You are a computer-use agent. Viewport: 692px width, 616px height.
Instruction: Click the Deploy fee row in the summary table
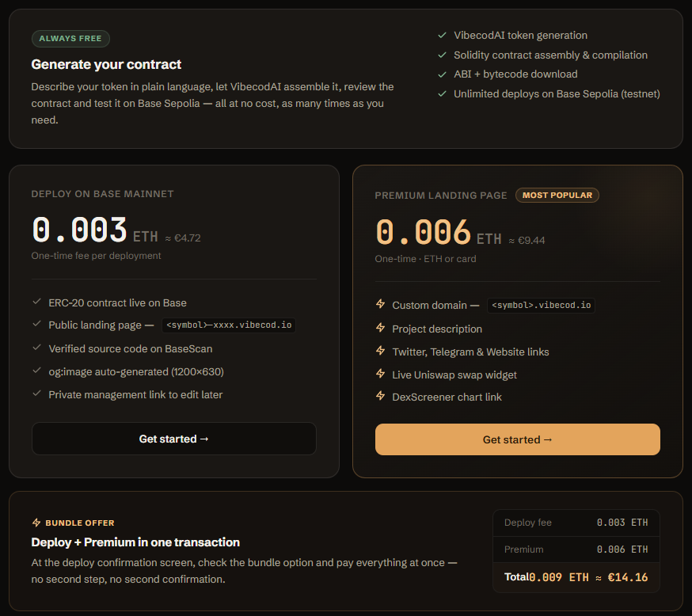(x=576, y=523)
